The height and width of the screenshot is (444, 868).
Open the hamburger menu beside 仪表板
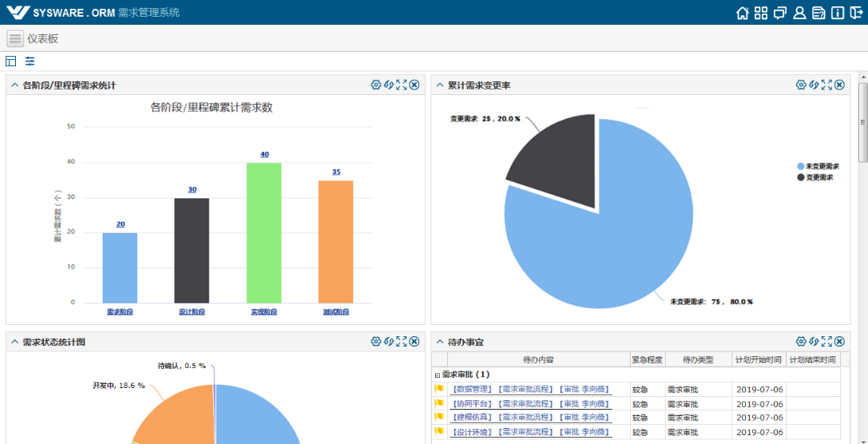tap(15, 38)
